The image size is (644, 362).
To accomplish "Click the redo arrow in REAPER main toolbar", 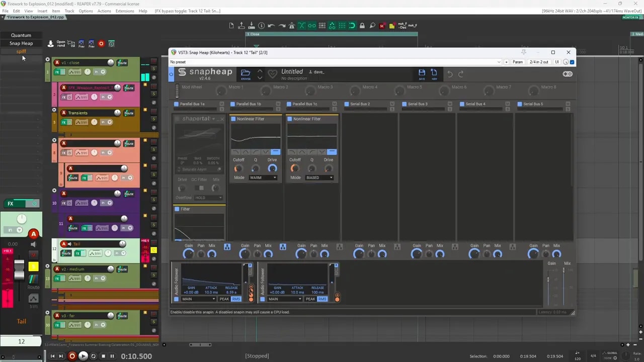I will point(282,26).
